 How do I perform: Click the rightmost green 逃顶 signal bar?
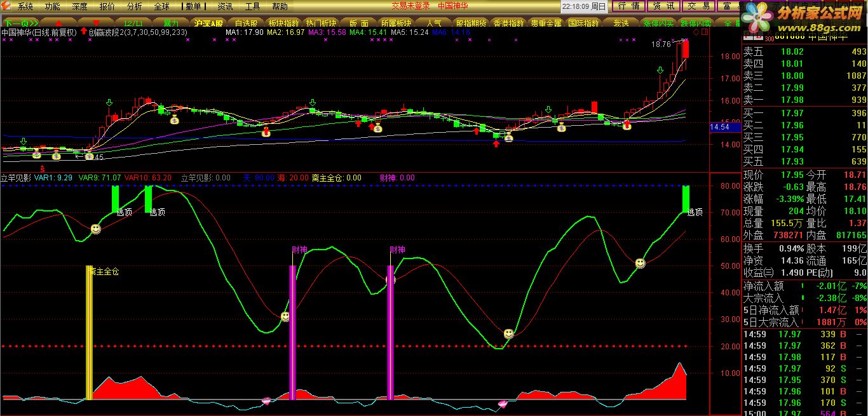pos(686,199)
